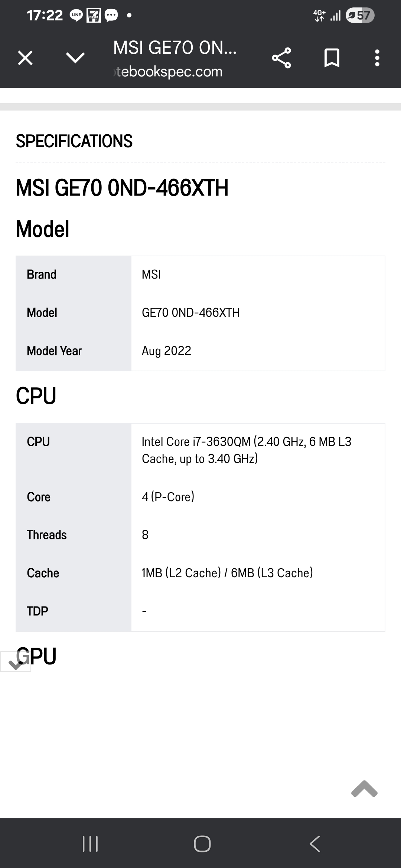Screen dimensions: 401x868
Task: Bookmark this page
Action: pyautogui.click(x=332, y=58)
